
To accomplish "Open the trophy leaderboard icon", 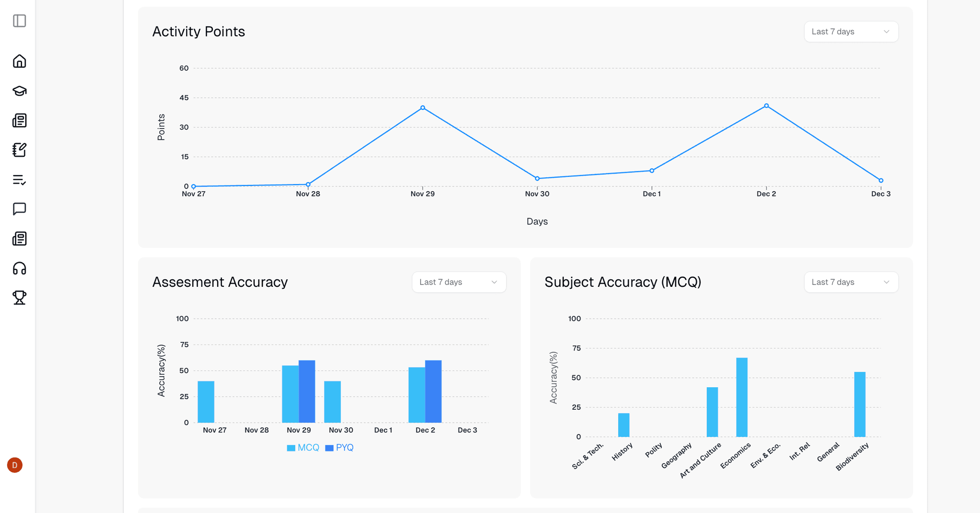I will pyautogui.click(x=19, y=297).
